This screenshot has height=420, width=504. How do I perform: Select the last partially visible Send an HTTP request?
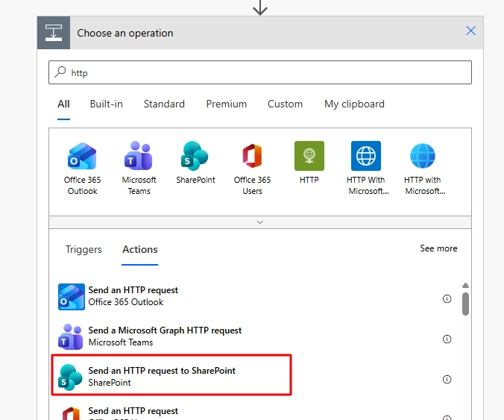click(256, 412)
